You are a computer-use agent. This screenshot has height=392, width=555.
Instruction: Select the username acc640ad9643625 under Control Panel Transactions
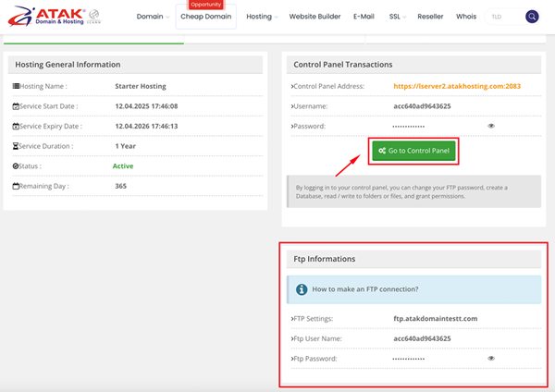point(422,106)
